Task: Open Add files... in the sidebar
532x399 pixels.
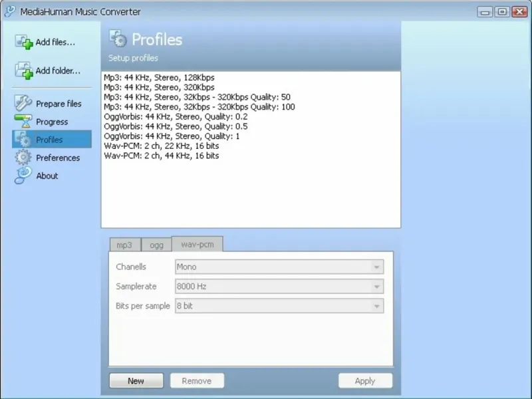Action: [55, 42]
